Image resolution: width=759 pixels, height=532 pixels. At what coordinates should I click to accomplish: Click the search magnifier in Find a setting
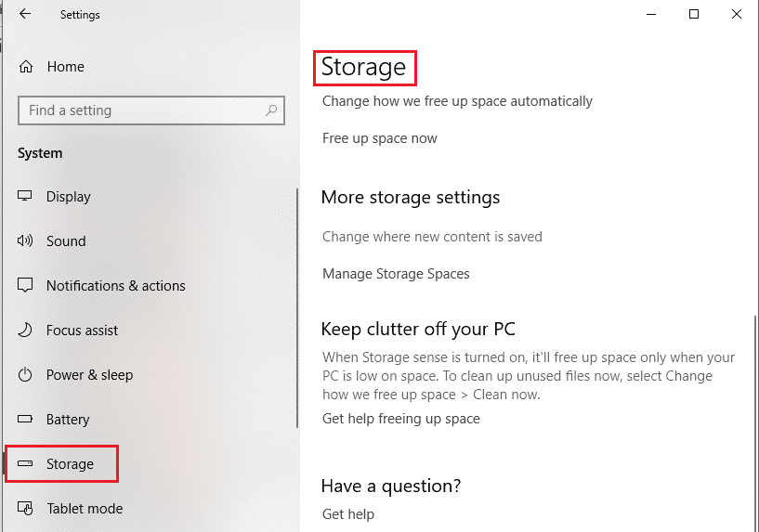click(x=271, y=110)
